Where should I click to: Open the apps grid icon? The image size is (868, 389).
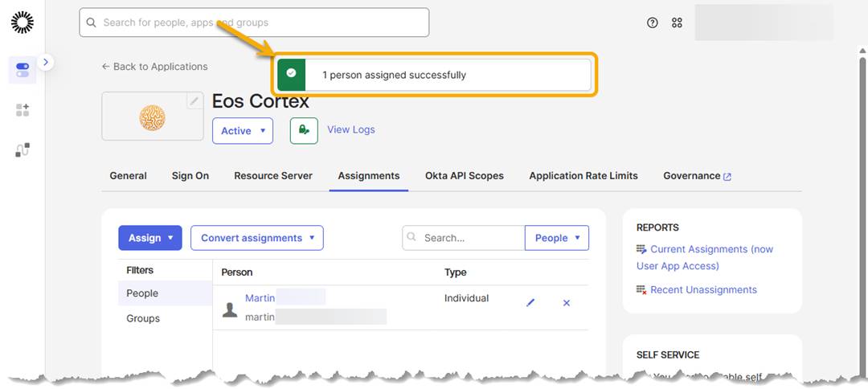tap(677, 23)
